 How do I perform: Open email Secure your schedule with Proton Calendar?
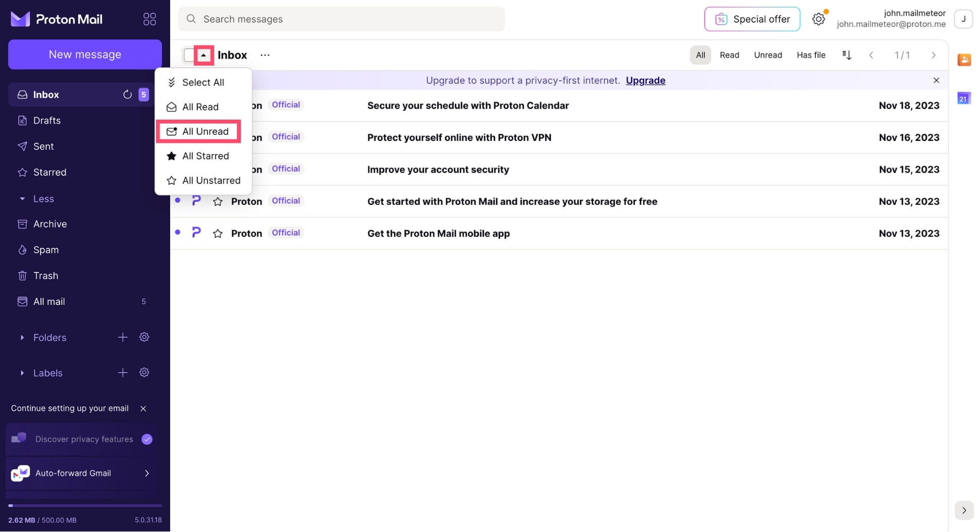(559, 105)
